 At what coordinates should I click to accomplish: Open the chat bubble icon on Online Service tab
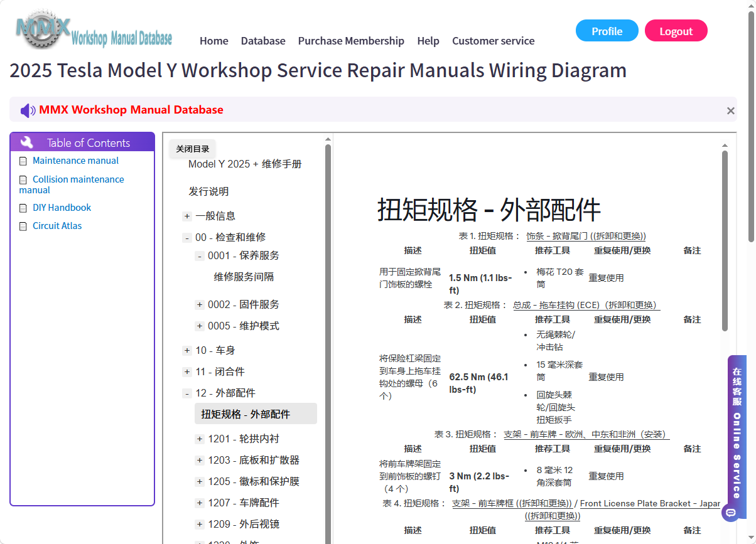click(x=730, y=512)
